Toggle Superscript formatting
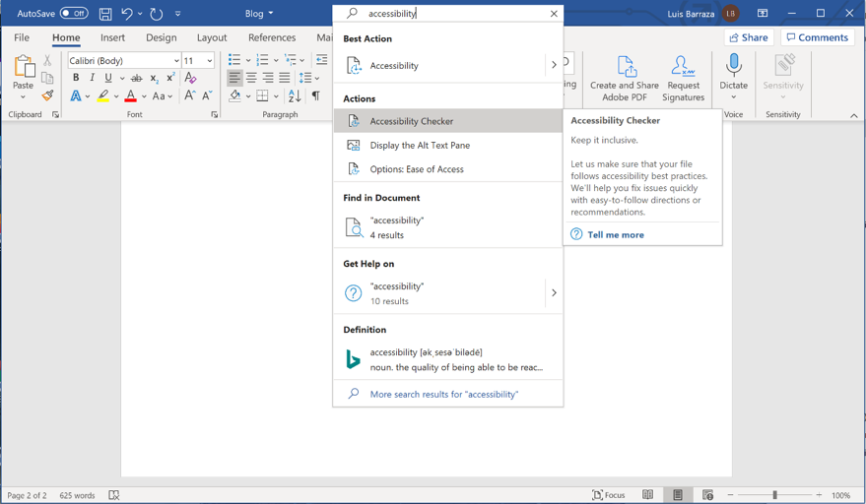 (x=170, y=78)
